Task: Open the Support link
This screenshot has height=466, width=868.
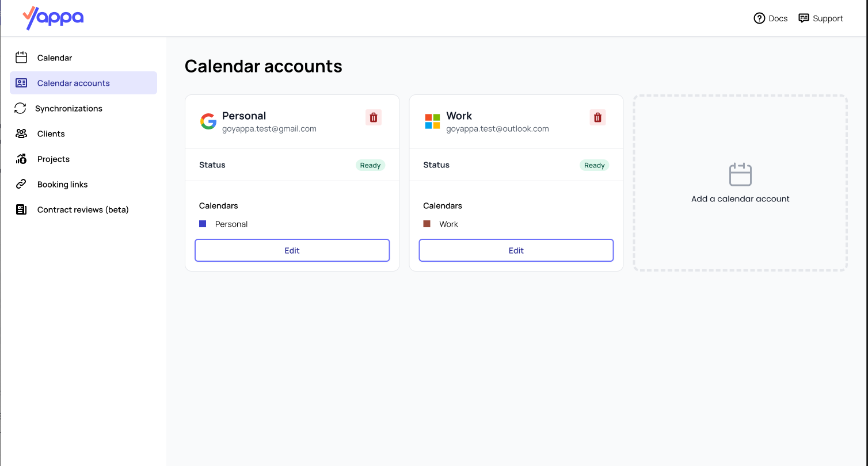Action: [x=821, y=18]
